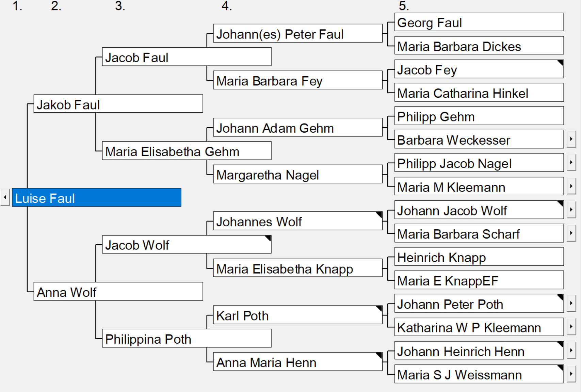This screenshot has height=392, width=581.
Task: Expand ancestors of Barbara Weckesser
Action: click(571, 139)
